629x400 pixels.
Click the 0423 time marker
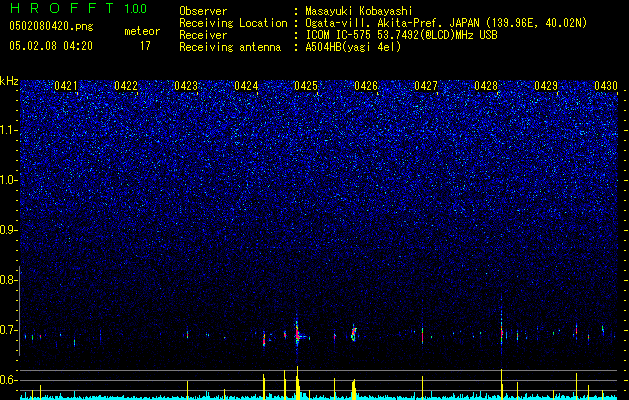186,86
